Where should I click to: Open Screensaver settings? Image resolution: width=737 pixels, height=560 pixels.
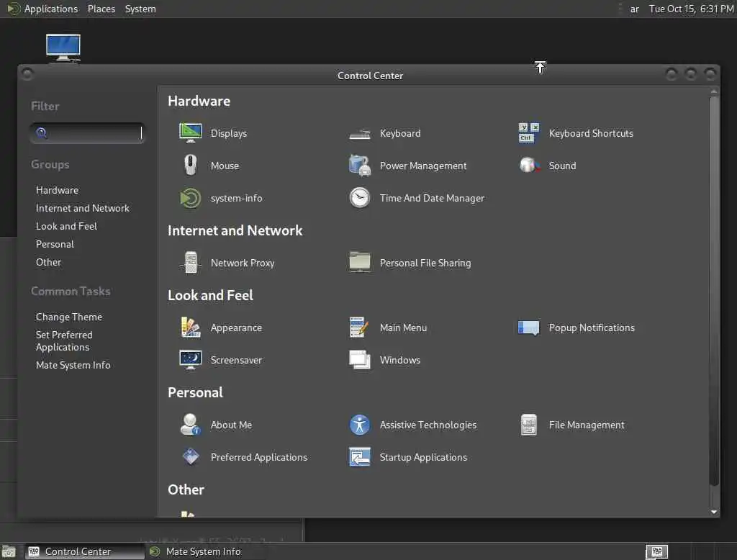coord(190,360)
